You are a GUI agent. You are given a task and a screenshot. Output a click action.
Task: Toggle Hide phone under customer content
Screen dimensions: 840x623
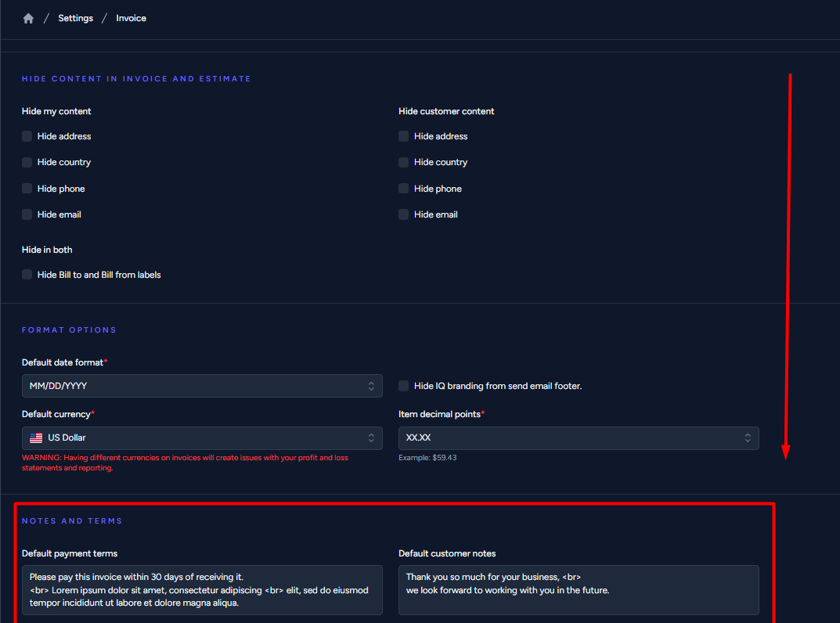click(x=404, y=189)
